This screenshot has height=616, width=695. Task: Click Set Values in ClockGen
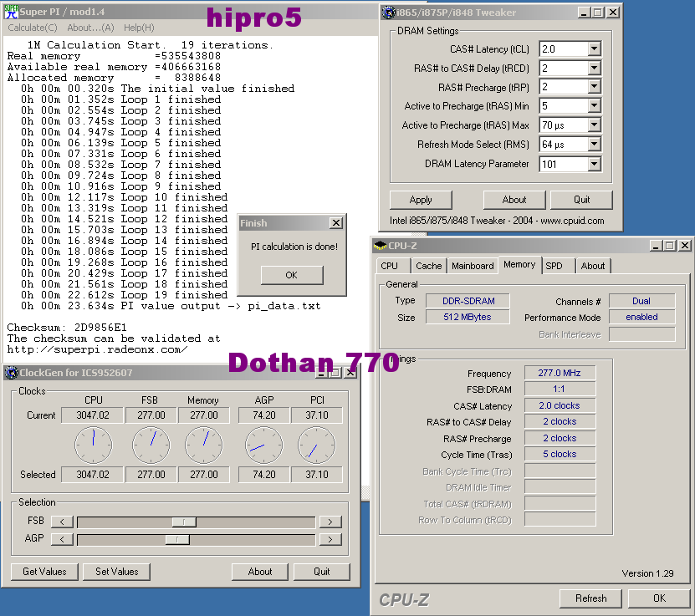click(116, 572)
